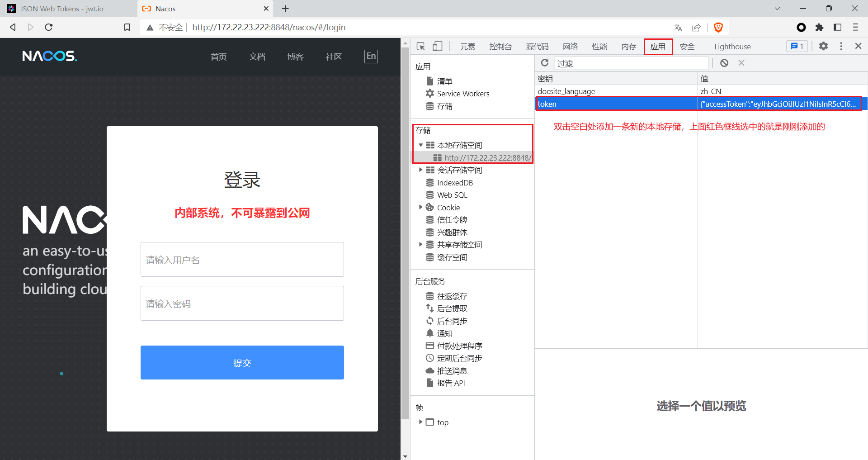Close the DevTools panel

(858, 46)
